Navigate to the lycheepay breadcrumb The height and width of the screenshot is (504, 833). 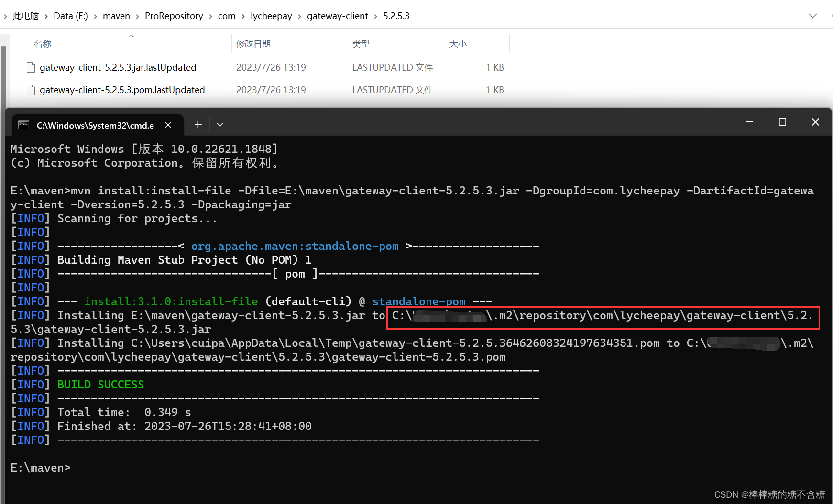pyautogui.click(x=271, y=16)
